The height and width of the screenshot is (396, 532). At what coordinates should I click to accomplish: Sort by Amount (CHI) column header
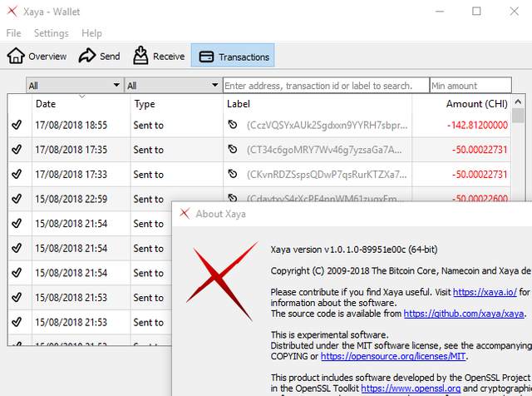tap(461, 104)
